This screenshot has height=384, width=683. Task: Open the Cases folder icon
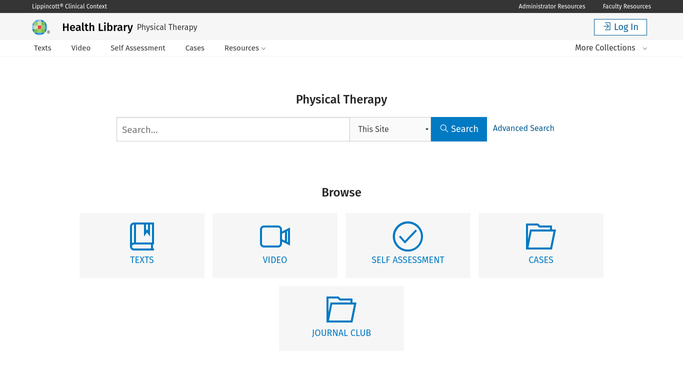tap(541, 236)
